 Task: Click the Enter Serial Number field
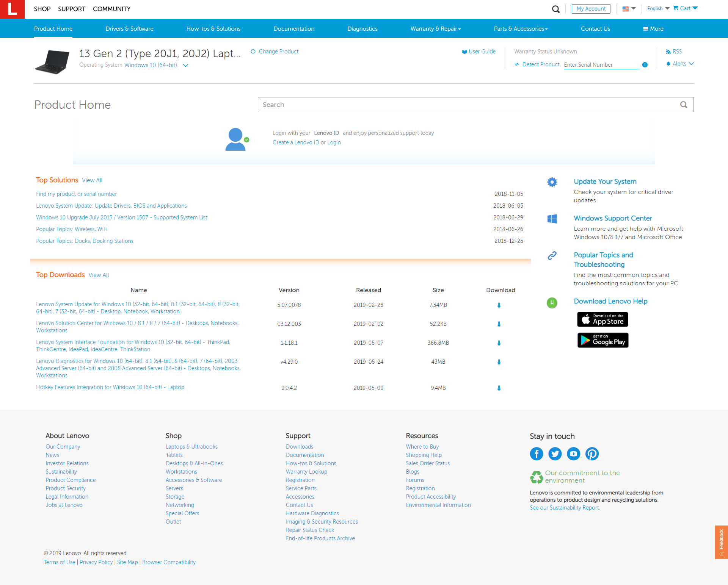602,65
